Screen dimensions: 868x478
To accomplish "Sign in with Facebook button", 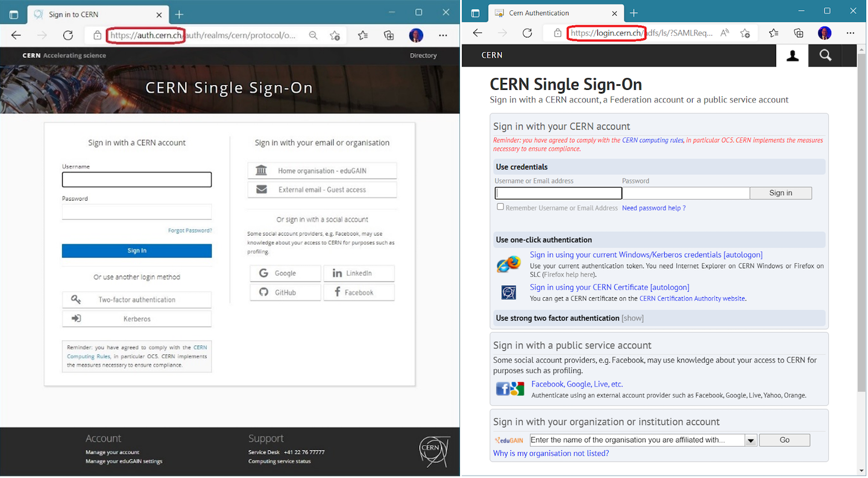I will (x=359, y=292).
